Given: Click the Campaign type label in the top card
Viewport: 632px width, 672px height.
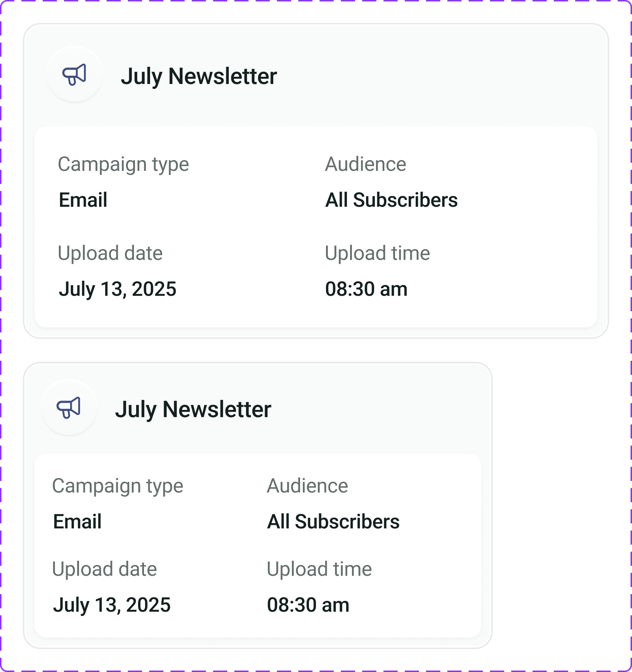Looking at the screenshot, I should click(x=123, y=165).
